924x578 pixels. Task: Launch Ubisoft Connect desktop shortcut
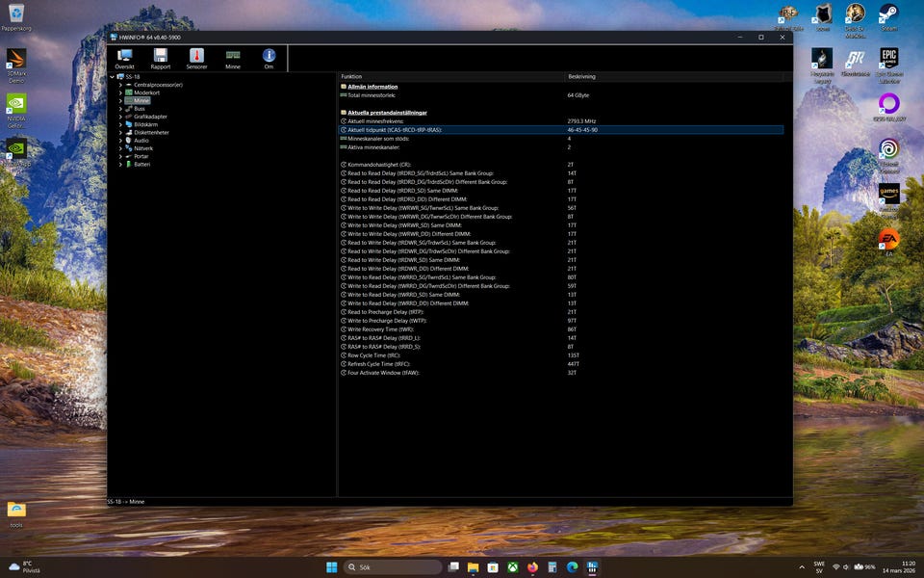click(x=888, y=151)
